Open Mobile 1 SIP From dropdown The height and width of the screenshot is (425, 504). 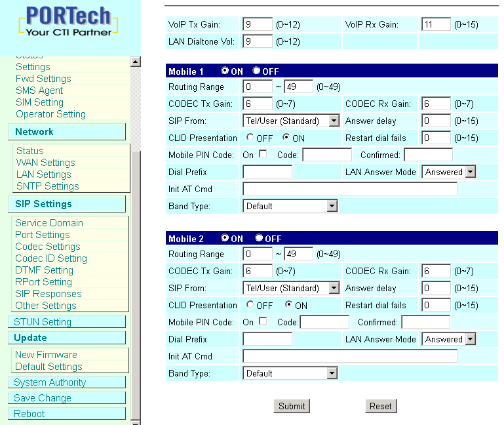[290, 121]
